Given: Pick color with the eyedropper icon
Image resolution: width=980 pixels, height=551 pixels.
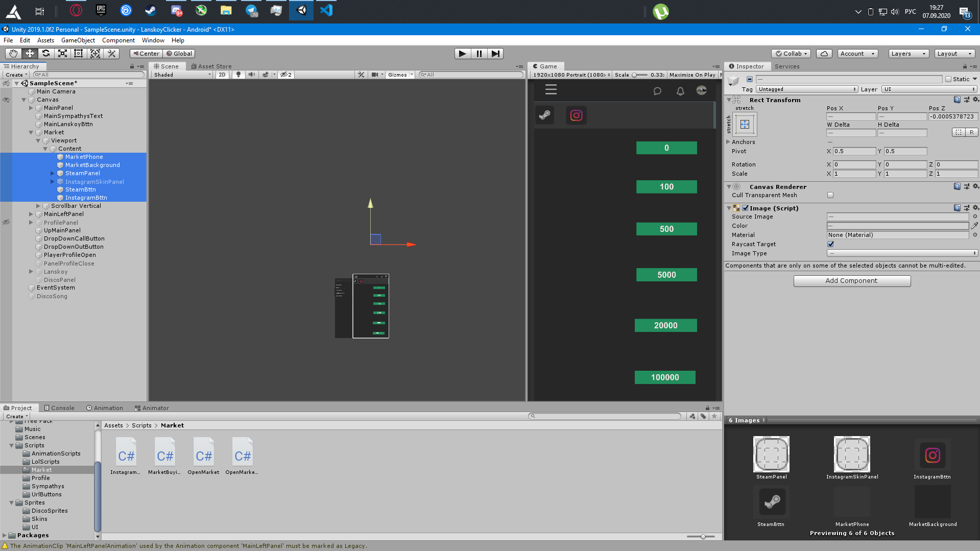Looking at the screenshot, I should [974, 225].
